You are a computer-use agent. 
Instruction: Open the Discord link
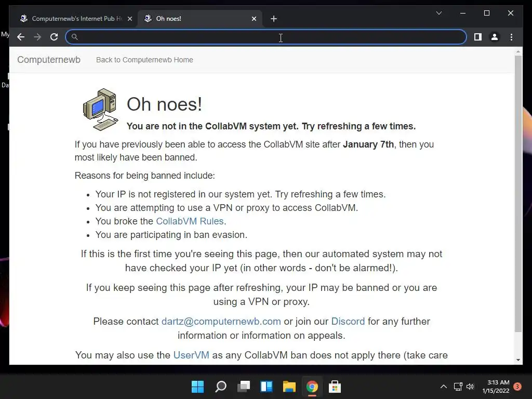(x=348, y=321)
